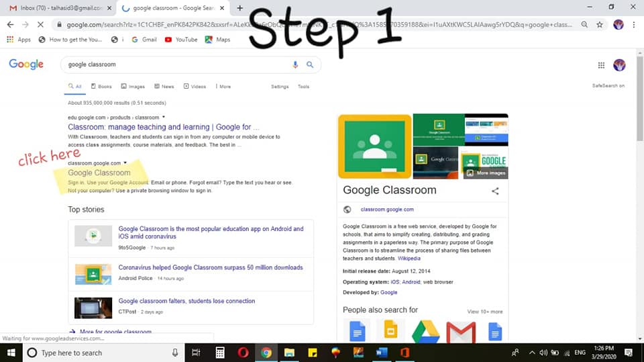Open 'most popular education app' story
This screenshot has height=362, width=644.
pyautogui.click(x=211, y=232)
